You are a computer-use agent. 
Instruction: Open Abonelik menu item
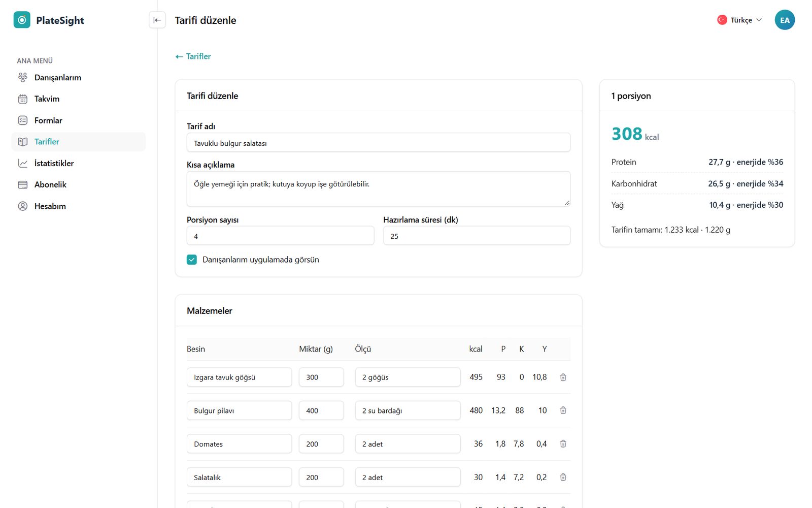(x=78, y=184)
